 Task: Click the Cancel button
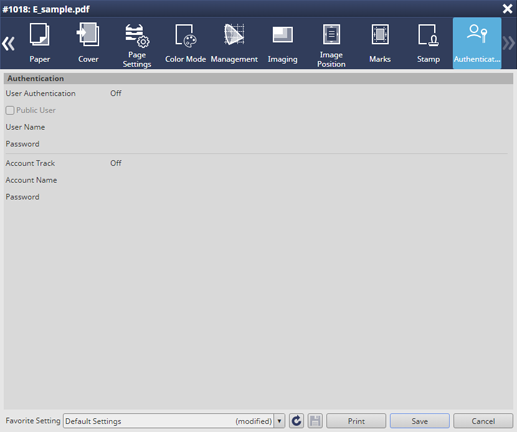[483, 421]
